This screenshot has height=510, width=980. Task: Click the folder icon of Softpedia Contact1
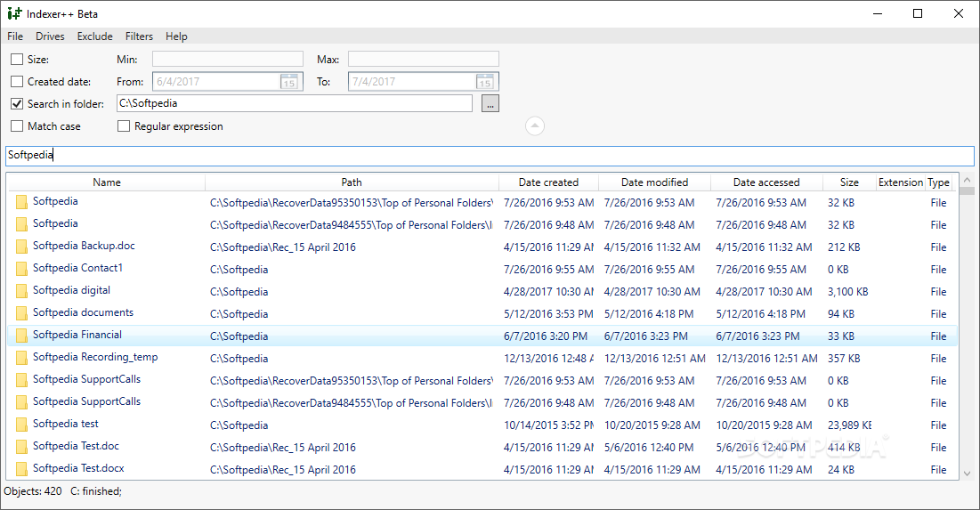coord(22,269)
